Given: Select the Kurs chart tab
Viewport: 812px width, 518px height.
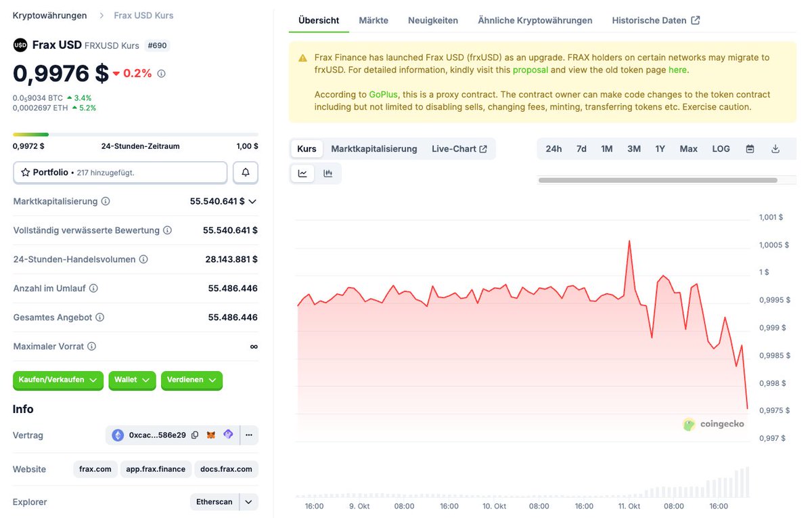Looking at the screenshot, I should point(307,149).
